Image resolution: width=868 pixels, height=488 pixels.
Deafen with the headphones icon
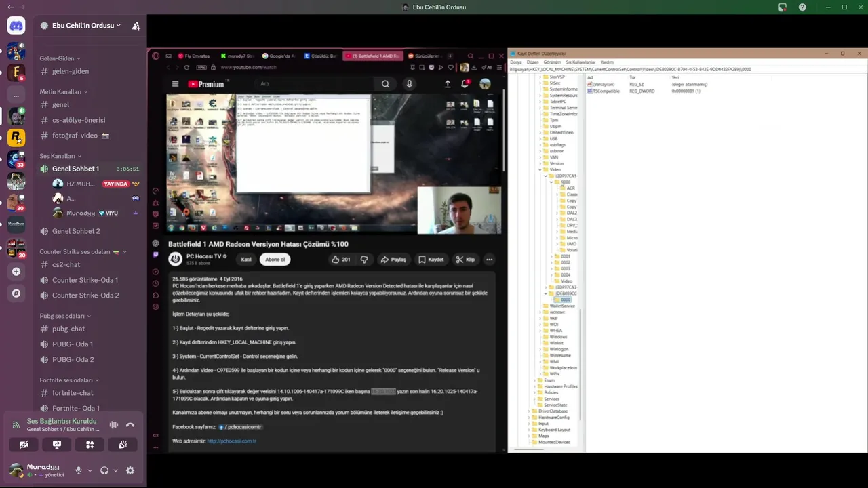click(x=104, y=470)
